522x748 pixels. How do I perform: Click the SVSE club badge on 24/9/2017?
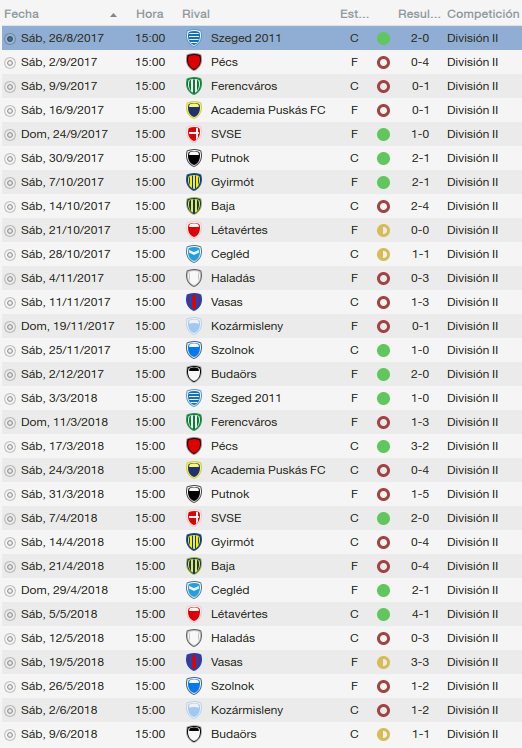[x=194, y=134]
